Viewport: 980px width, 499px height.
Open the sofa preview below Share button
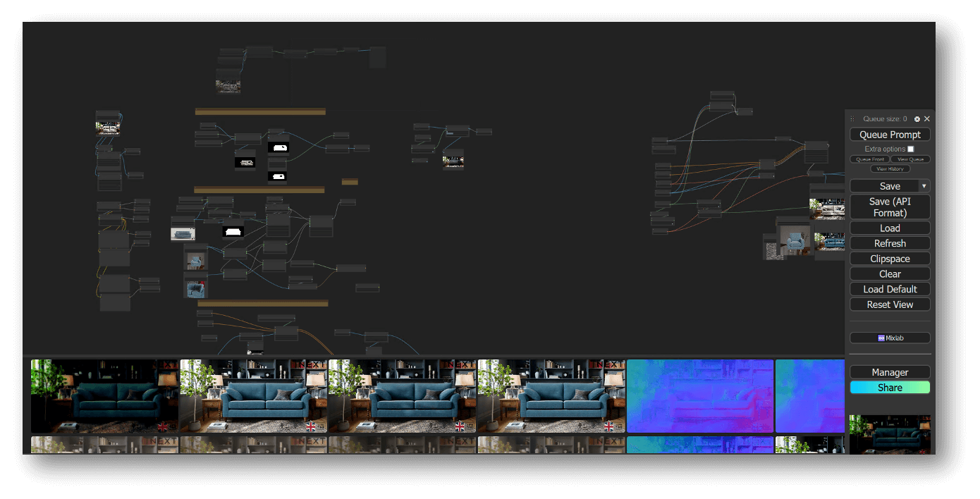[x=890, y=434]
